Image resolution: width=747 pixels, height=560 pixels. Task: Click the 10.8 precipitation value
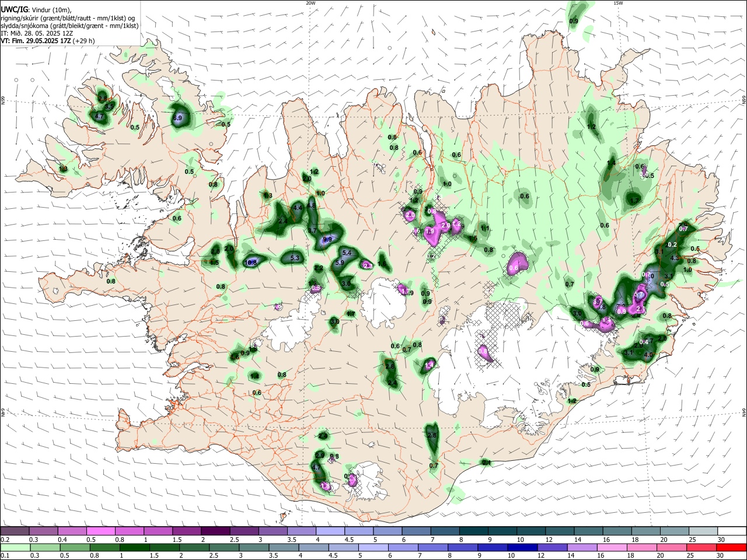coord(250,263)
